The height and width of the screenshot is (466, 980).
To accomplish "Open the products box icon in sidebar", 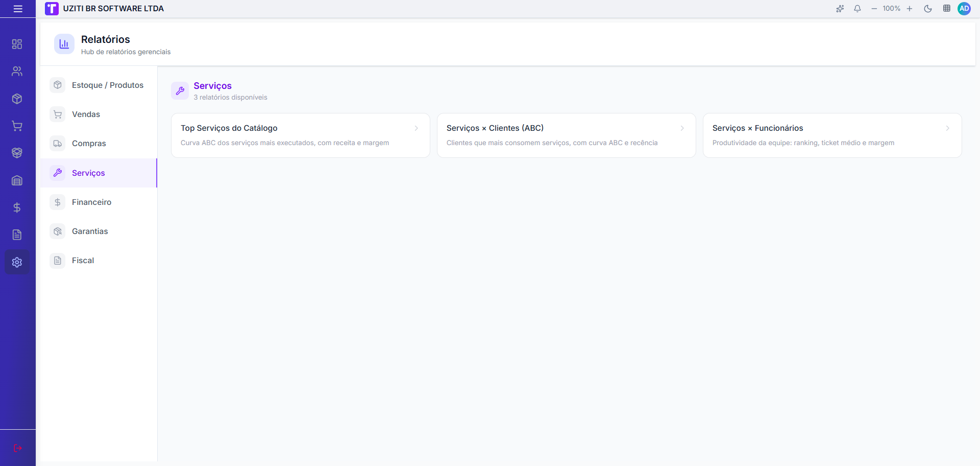I will coord(17,99).
